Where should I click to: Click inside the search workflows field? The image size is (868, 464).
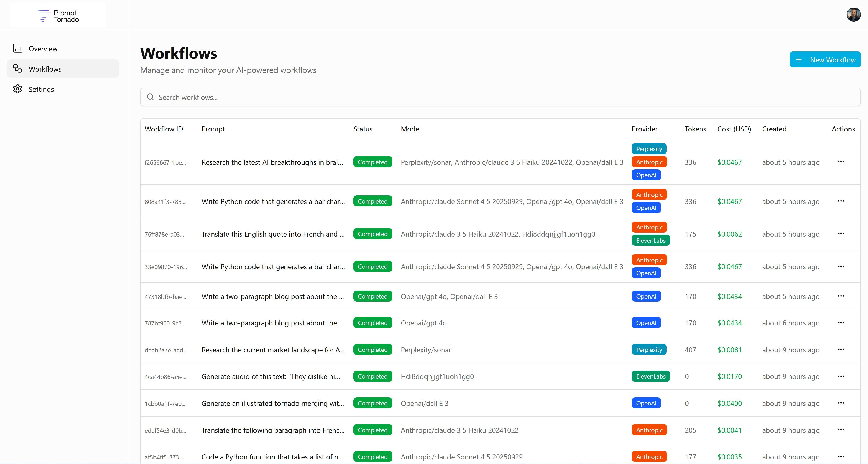(337, 97)
